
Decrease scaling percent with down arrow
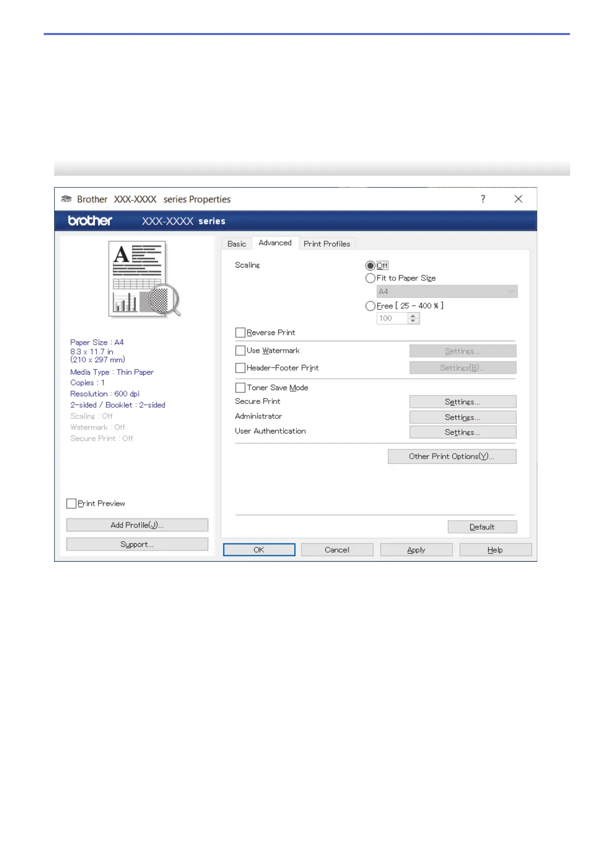(x=413, y=321)
